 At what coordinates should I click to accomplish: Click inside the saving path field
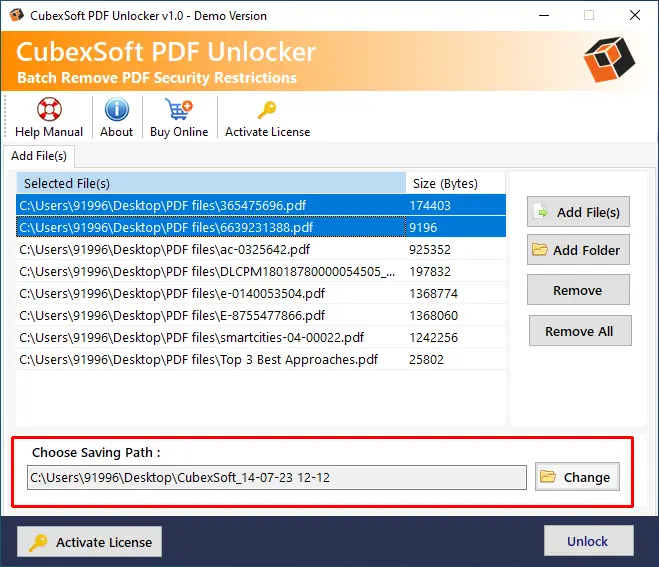click(x=276, y=478)
